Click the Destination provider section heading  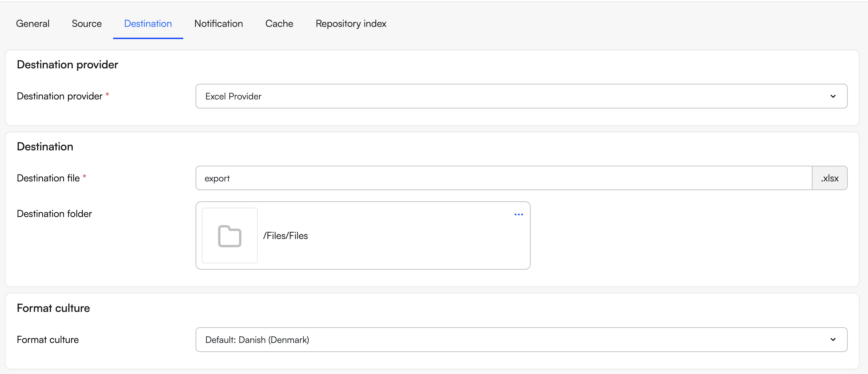[67, 65]
